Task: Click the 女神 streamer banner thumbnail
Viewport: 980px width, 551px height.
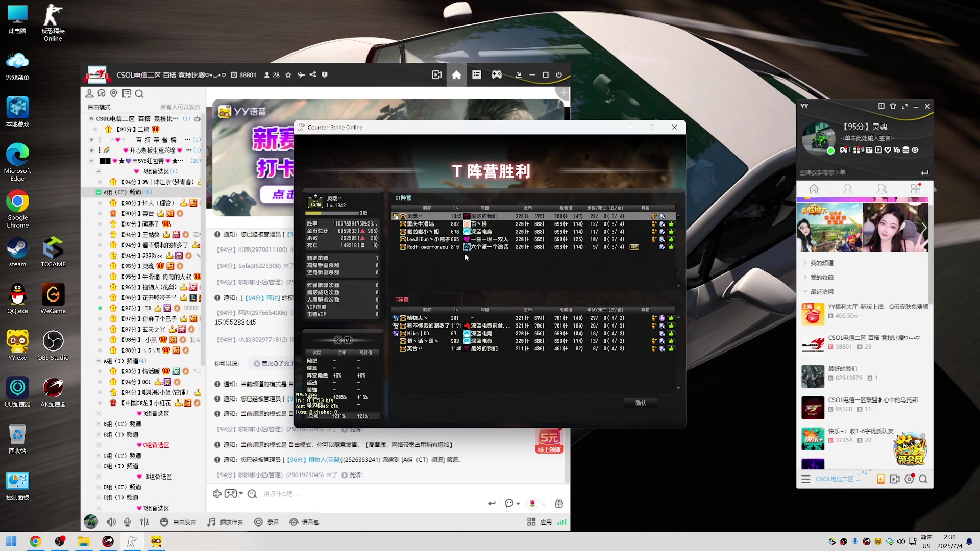Action: (x=896, y=227)
